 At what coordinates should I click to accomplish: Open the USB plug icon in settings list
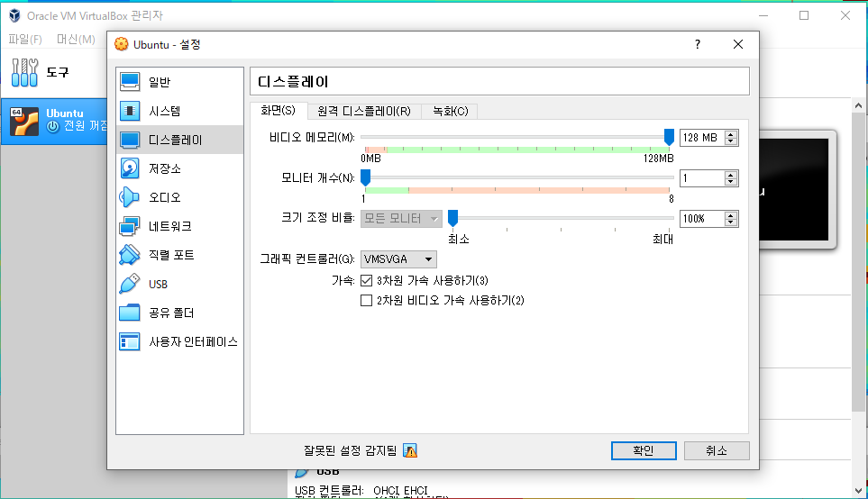130,284
